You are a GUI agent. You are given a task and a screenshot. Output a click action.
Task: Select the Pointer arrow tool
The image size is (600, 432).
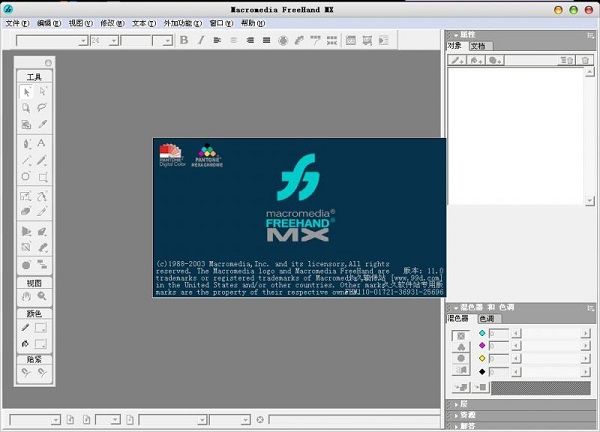(x=26, y=92)
